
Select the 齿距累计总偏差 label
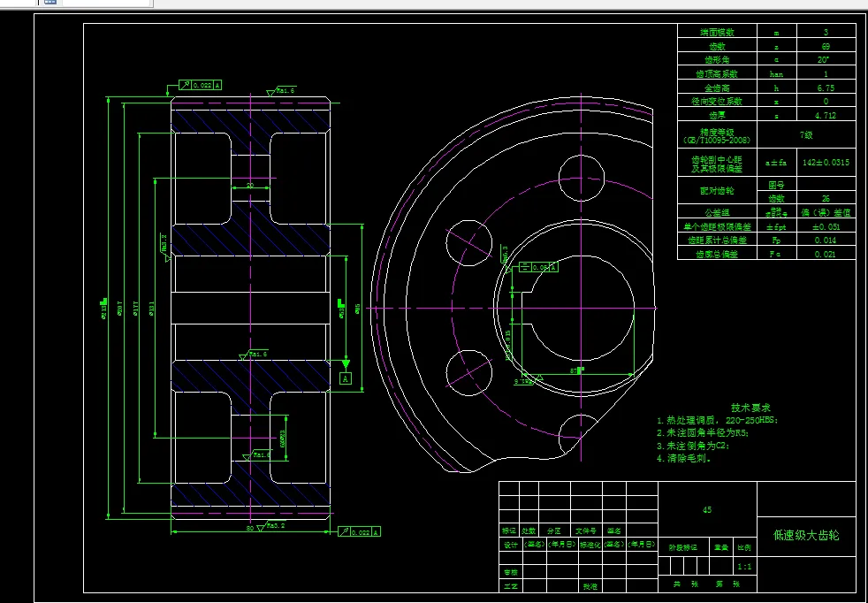click(x=717, y=240)
